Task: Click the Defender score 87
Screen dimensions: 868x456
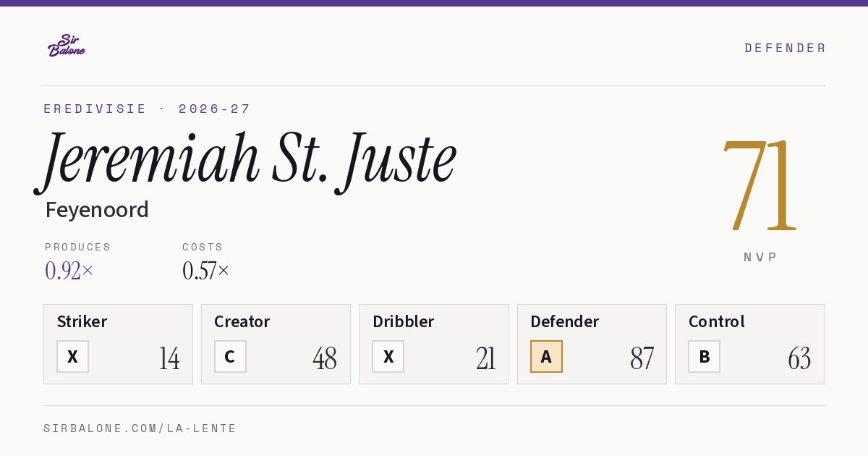Action: click(642, 358)
